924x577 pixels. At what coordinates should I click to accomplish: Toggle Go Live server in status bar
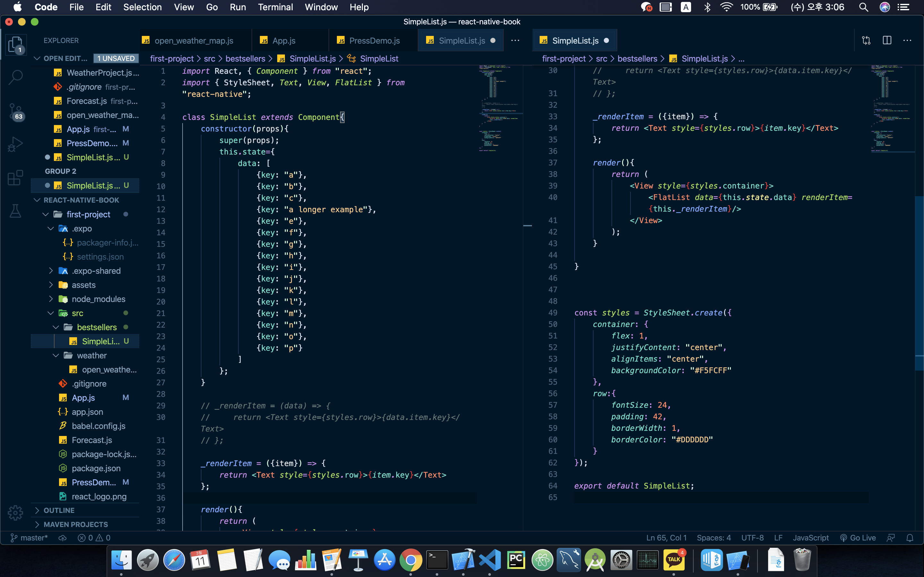(x=858, y=538)
